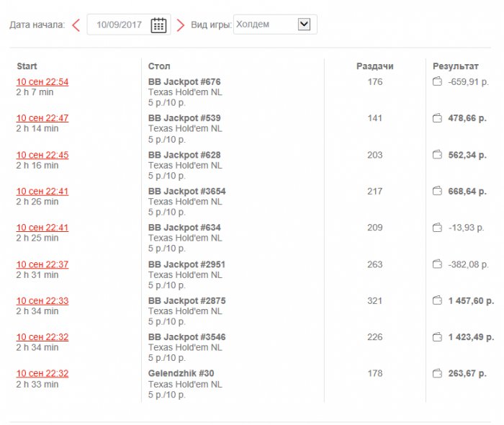Viewport: 504px width, 425px height.
Task: Click wallet icon for BB Jackpot #676 result
Action: [x=436, y=82]
